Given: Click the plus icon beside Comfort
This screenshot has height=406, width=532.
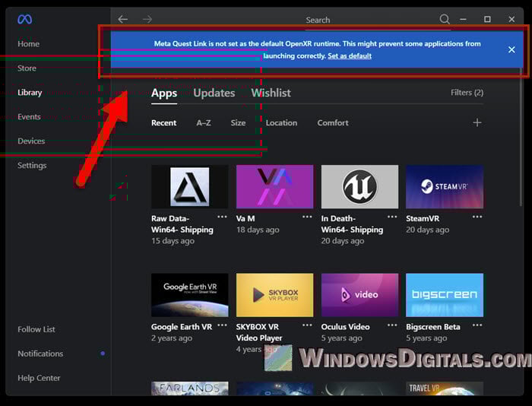Looking at the screenshot, I should [x=477, y=122].
